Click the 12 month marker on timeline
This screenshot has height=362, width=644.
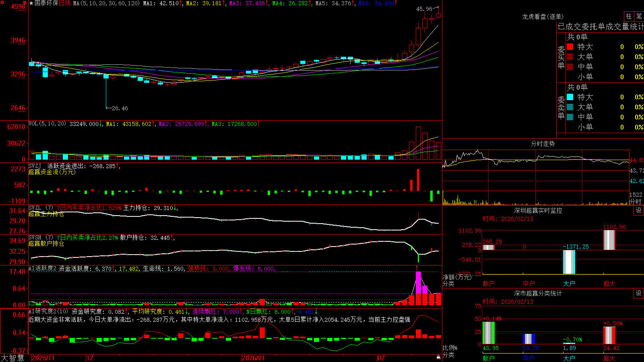tap(90, 358)
